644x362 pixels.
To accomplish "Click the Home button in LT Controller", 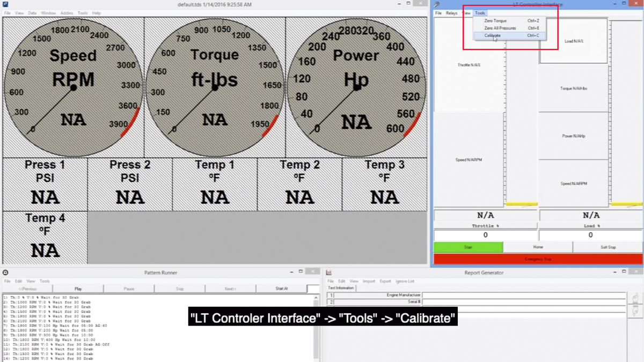I will pyautogui.click(x=538, y=247).
